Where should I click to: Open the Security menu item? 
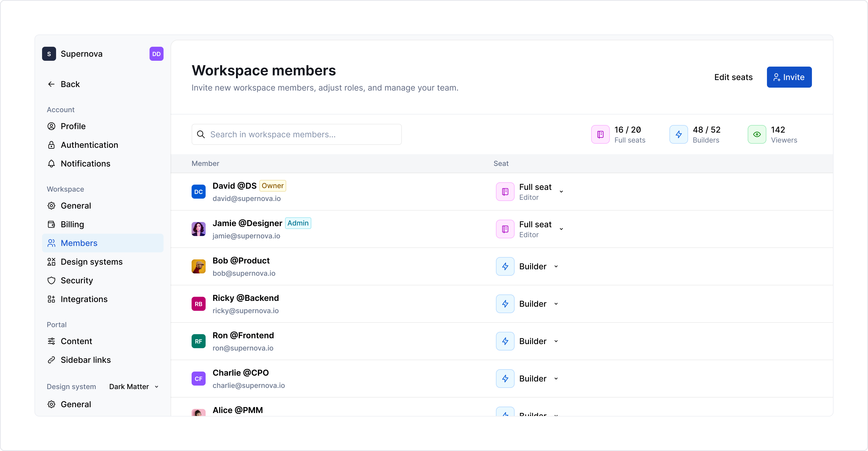click(x=77, y=280)
